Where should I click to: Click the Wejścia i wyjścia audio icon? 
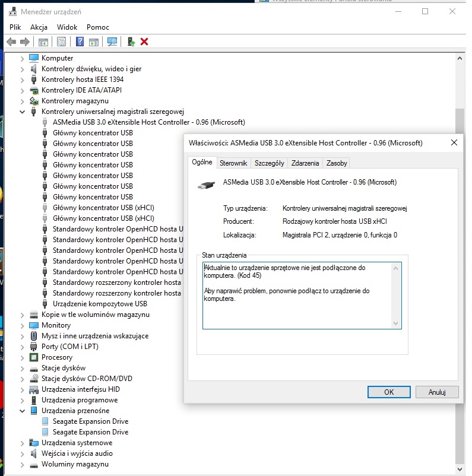tap(34, 453)
